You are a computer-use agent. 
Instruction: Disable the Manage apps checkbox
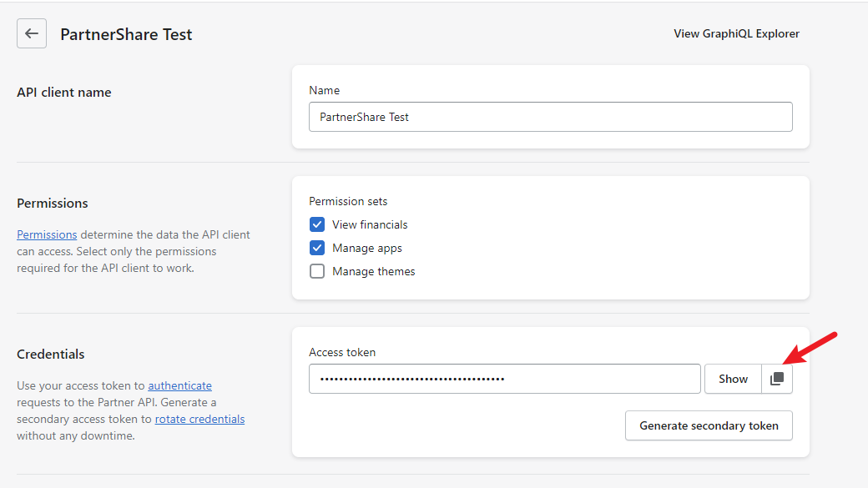point(317,248)
